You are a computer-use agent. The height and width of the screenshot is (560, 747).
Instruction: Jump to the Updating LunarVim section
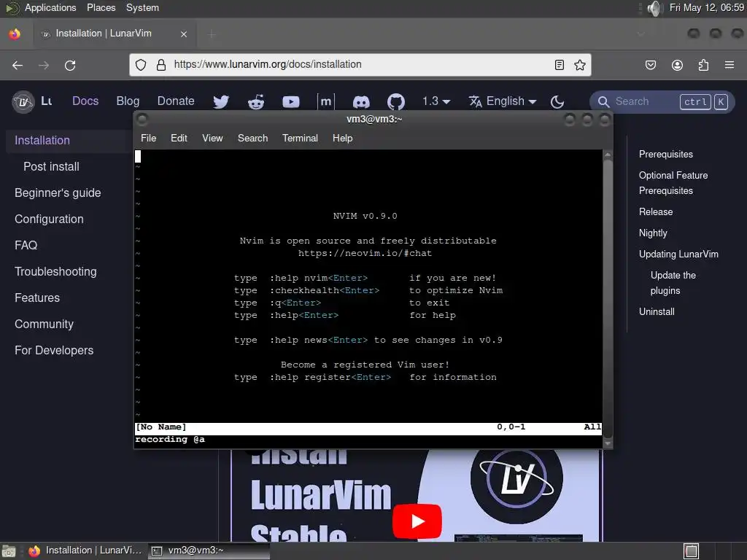click(678, 254)
